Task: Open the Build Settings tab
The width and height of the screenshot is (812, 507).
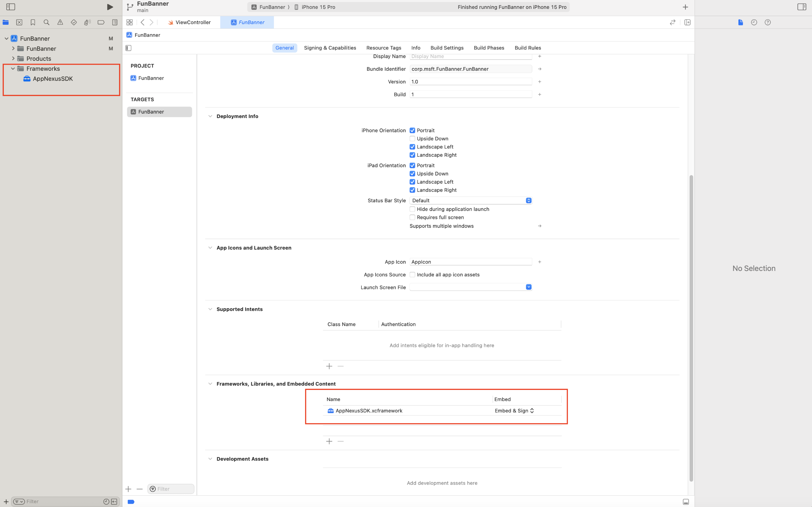Action: pyautogui.click(x=447, y=48)
